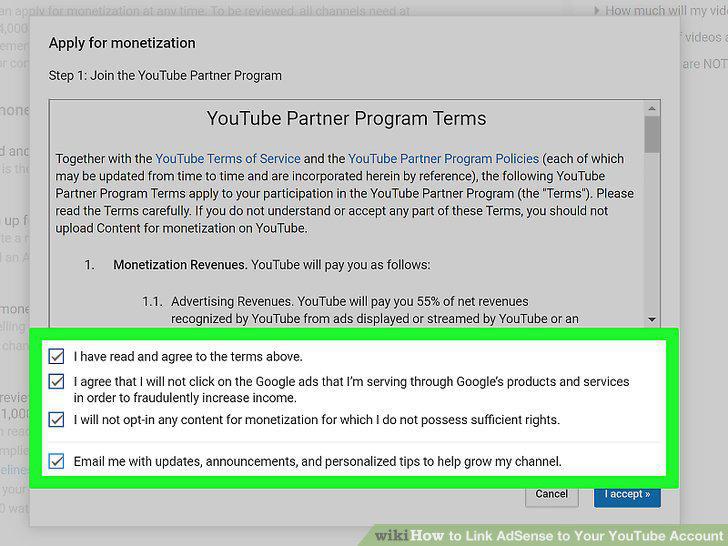The height and width of the screenshot is (546, 728).
Task: Expand 'How much will my' help topic
Action: [x=662, y=10]
